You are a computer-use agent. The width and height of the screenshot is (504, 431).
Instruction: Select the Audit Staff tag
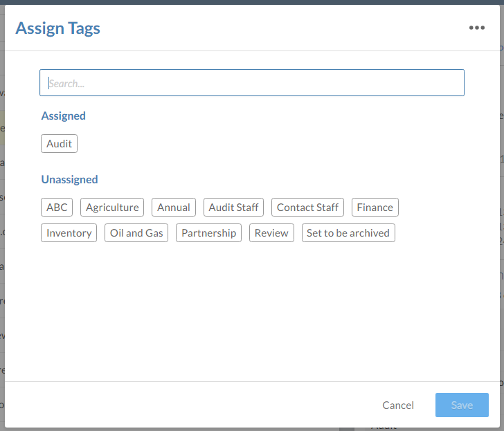coord(233,208)
